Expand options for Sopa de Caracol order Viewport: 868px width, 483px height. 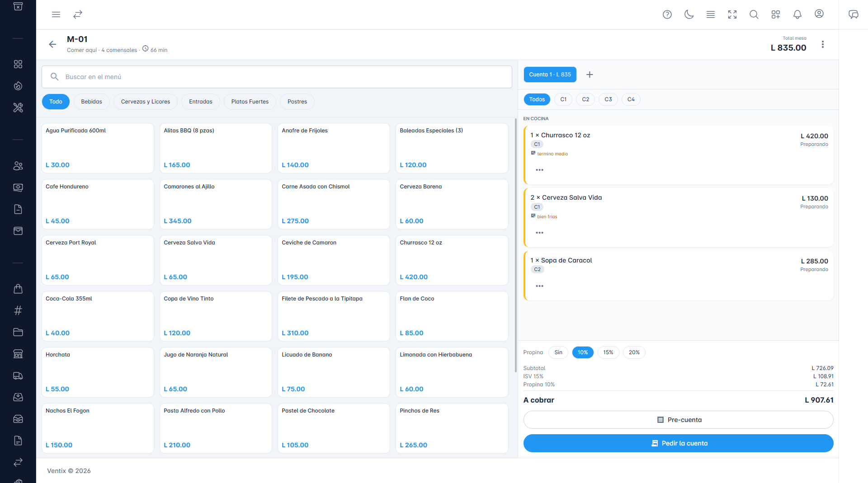[x=539, y=286]
